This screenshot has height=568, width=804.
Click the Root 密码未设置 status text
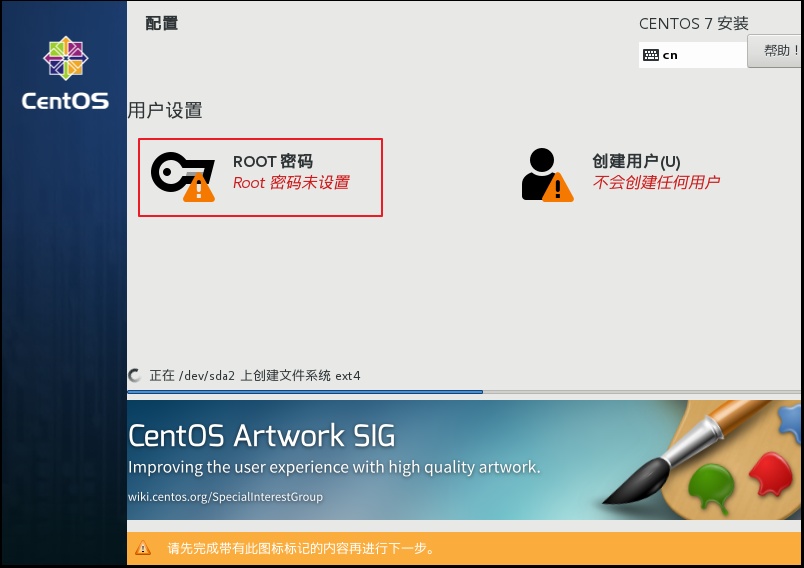coord(291,182)
